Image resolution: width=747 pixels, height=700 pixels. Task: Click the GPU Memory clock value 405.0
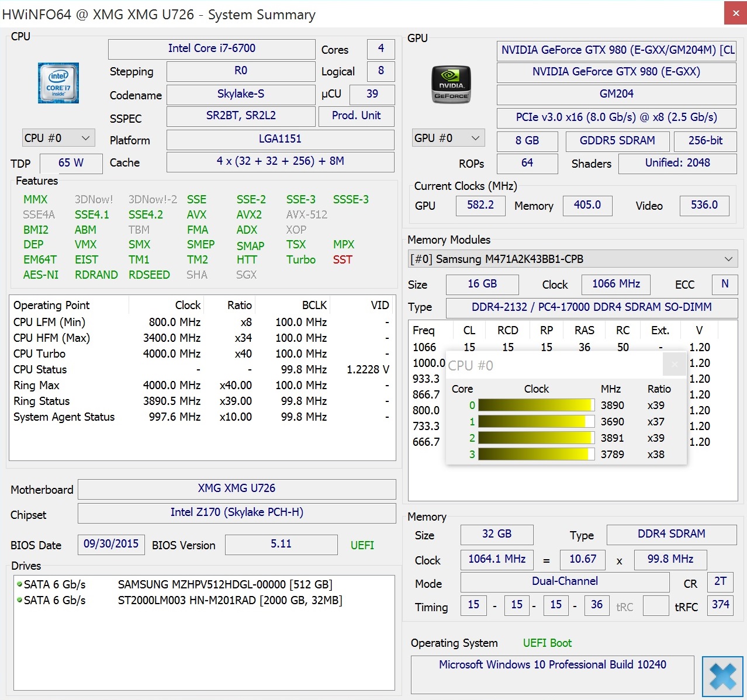tap(587, 205)
